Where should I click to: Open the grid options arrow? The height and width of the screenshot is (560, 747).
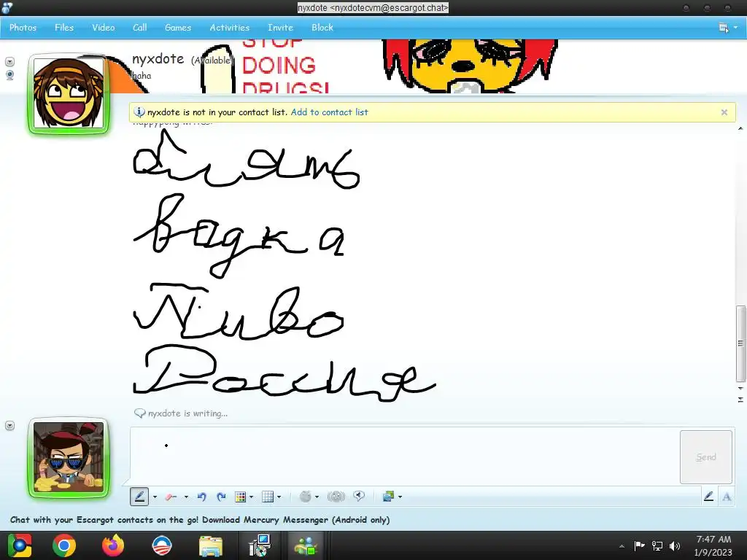279,497
